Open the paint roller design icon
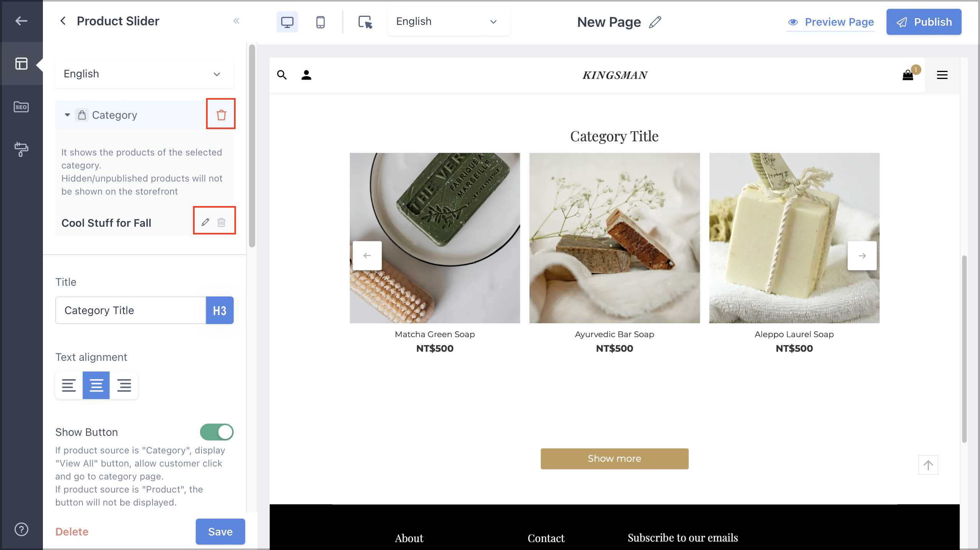This screenshot has height=550, width=980. 21,149
